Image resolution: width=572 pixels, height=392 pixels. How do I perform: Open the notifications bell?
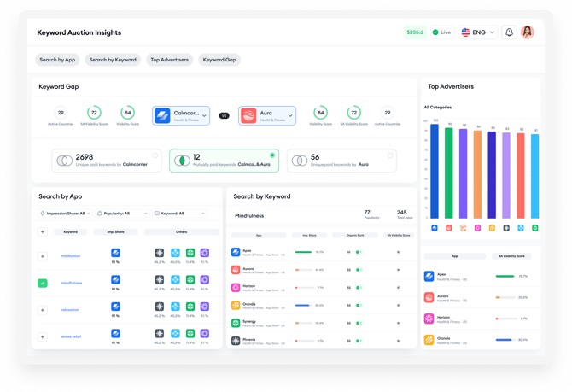pos(510,32)
